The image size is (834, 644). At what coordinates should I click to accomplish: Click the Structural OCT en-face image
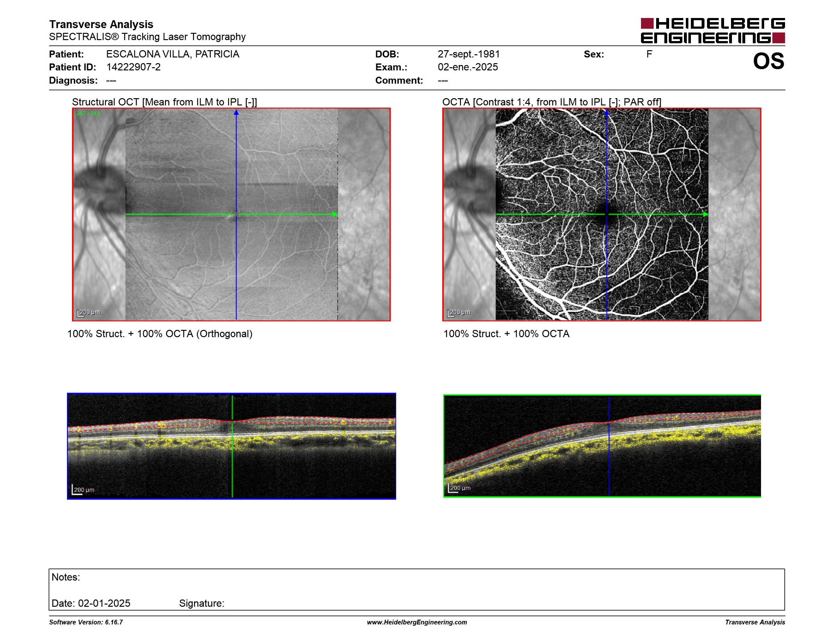(x=232, y=214)
